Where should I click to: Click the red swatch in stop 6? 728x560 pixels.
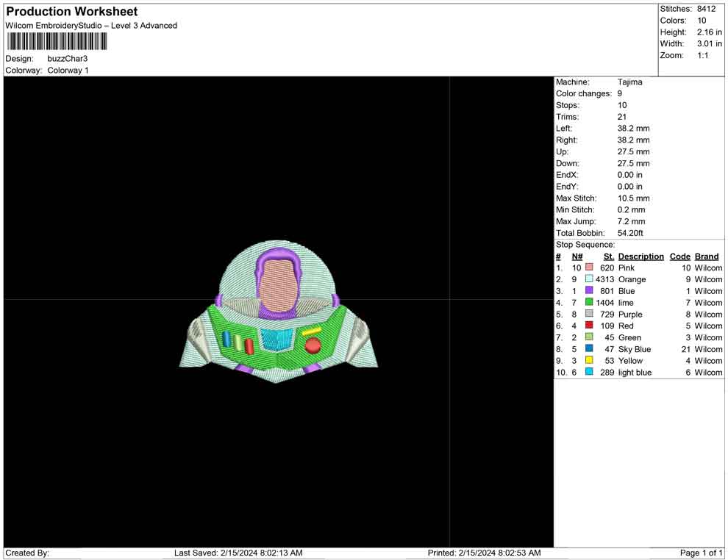click(x=589, y=326)
